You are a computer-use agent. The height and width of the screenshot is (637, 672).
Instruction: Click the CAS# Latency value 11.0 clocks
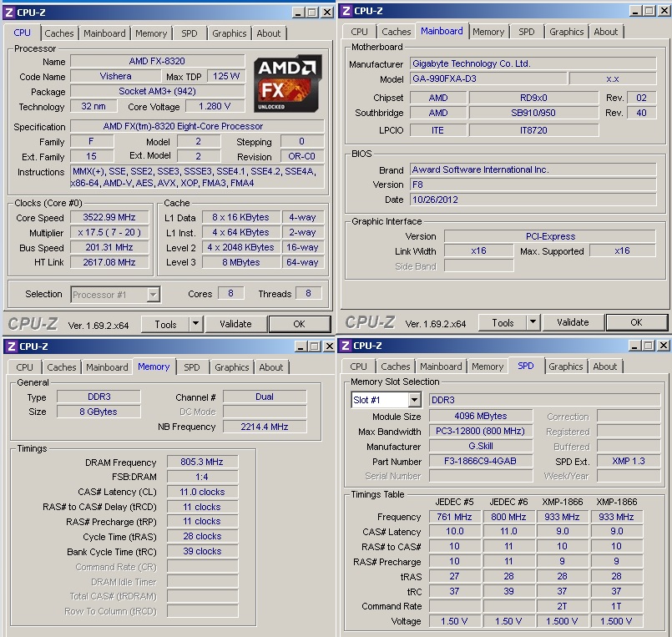click(x=202, y=492)
